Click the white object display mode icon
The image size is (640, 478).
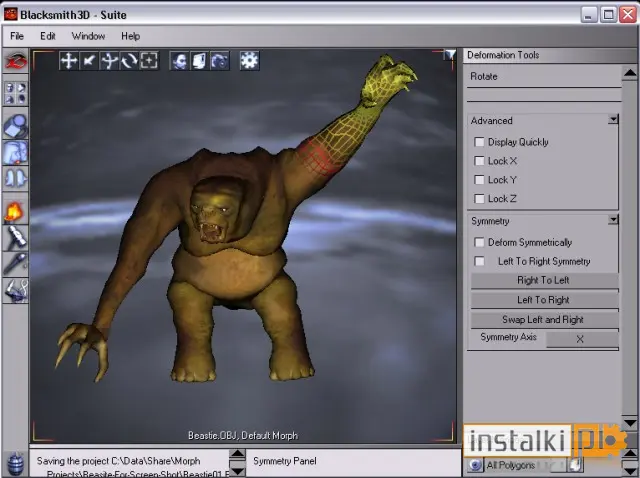[199, 61]
